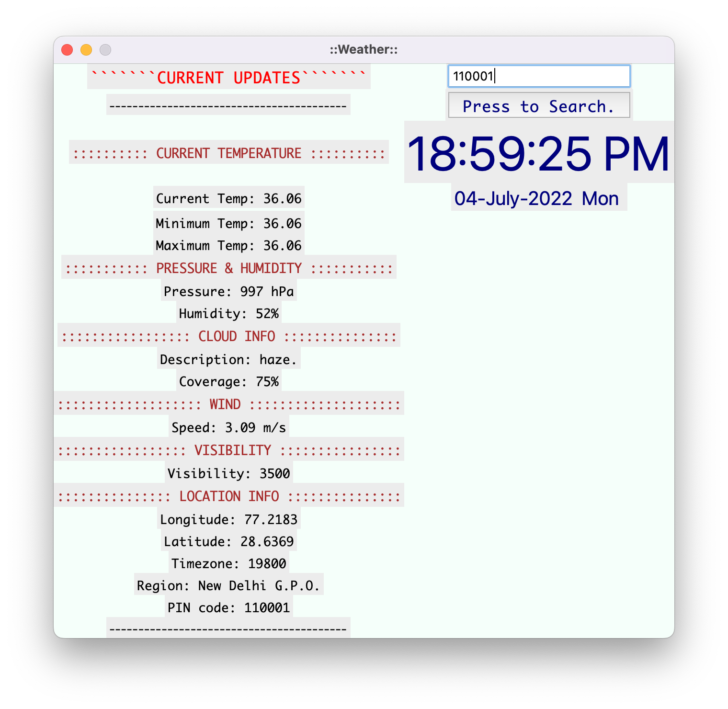Click the PIN code: 110001 result text
Screen dimensions: 728x709
[229, 607]
